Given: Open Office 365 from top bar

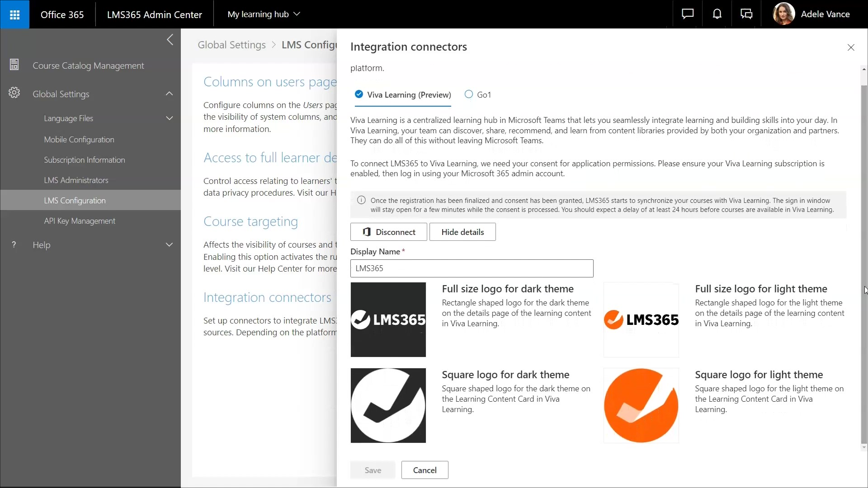Looking at the screenshot, I should click(62, 14).
